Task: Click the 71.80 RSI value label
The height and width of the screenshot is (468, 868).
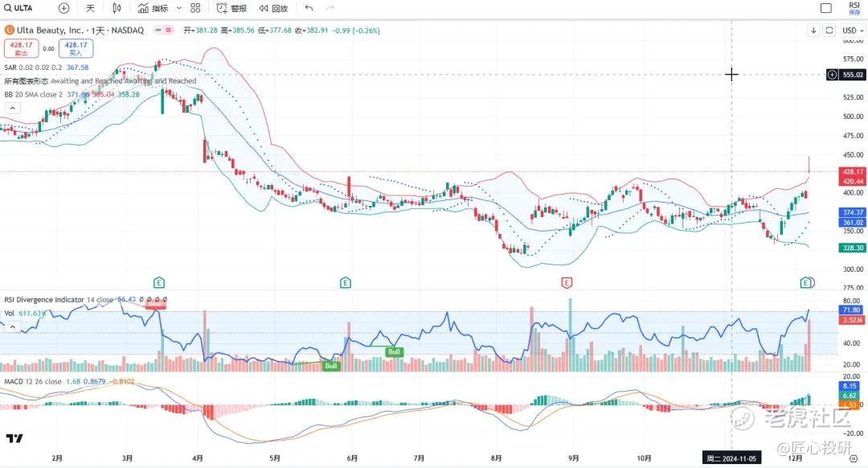Action: pos(851,310)
